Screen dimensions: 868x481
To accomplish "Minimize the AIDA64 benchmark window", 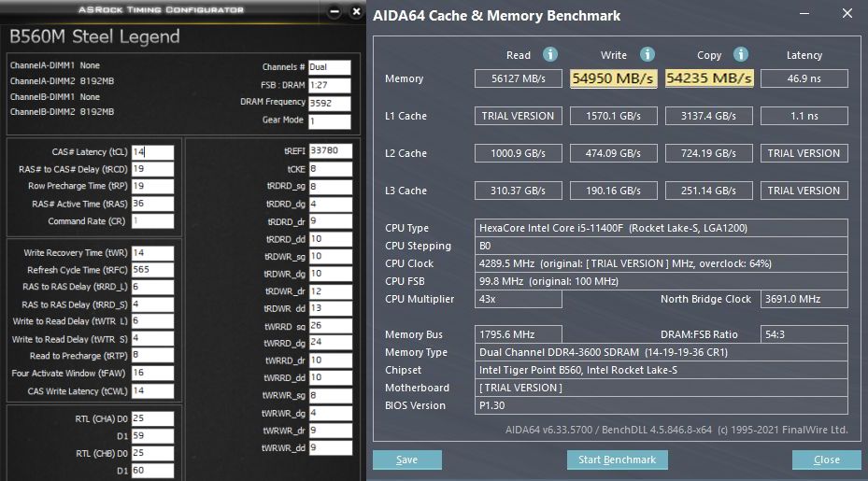I will pos(804,13).
